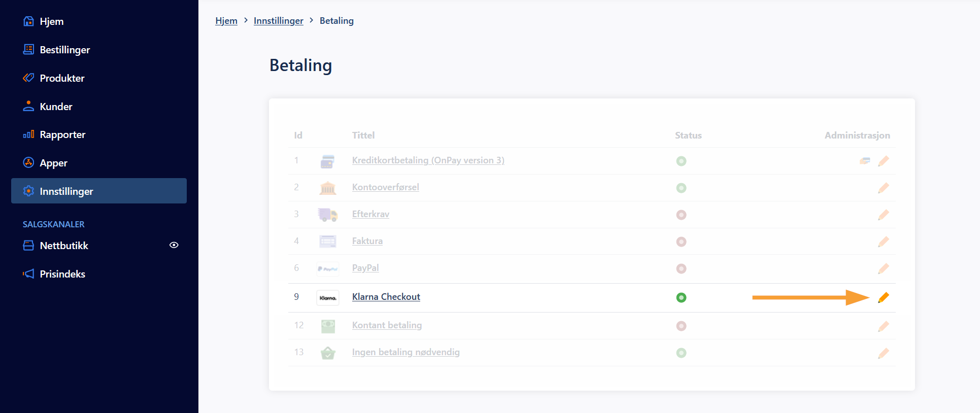Click edit pencil for Faktura row
980x413 pixels.
click(884, 242)
